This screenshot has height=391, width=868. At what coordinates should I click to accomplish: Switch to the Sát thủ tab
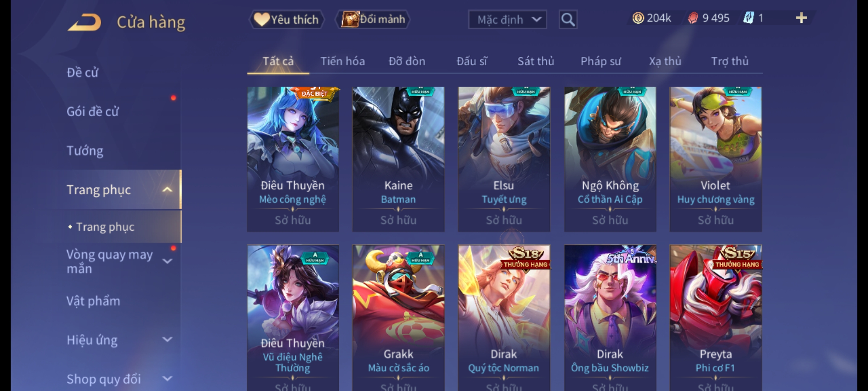[536, 61]
